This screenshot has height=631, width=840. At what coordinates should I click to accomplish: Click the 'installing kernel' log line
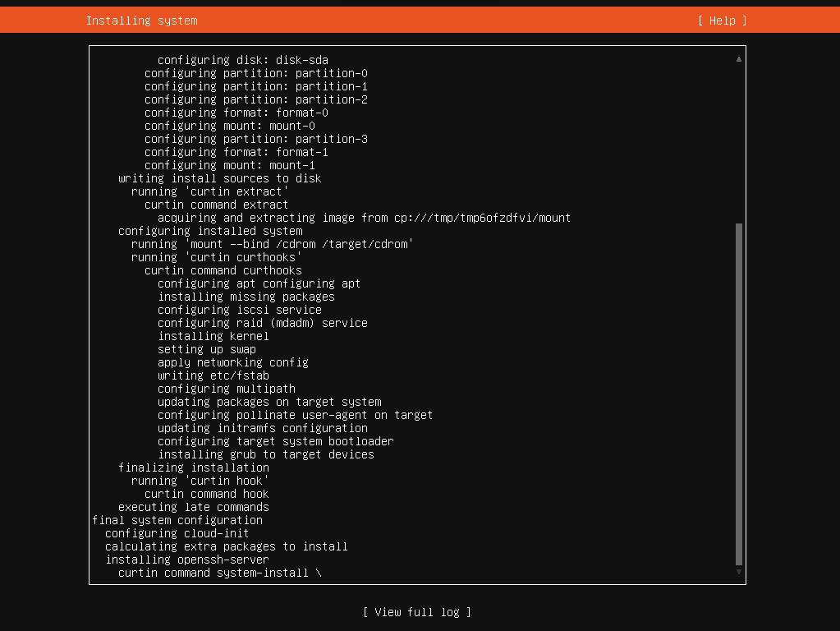tap(213, 336)
